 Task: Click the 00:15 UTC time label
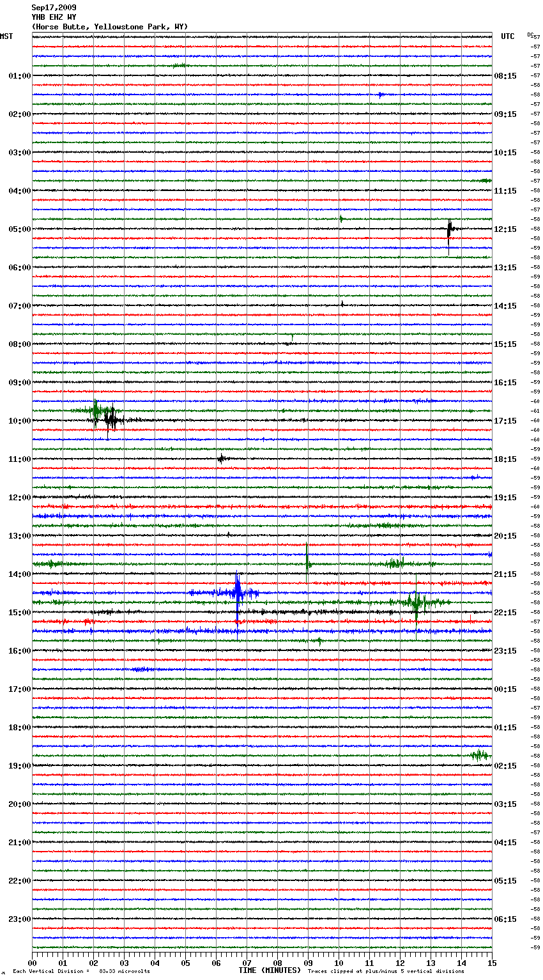505,689
